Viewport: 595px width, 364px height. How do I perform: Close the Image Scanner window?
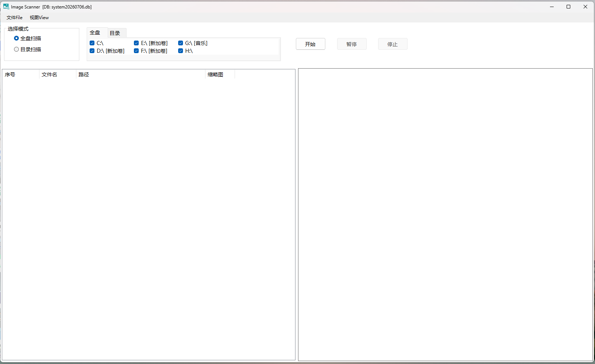pyautogui.click(x=585, y=7)
